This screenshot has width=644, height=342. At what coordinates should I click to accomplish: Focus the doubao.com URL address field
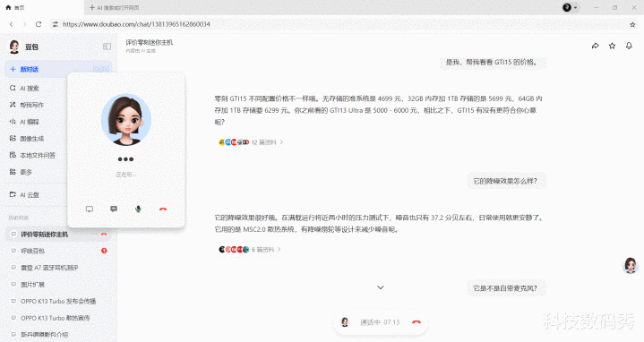136,24
